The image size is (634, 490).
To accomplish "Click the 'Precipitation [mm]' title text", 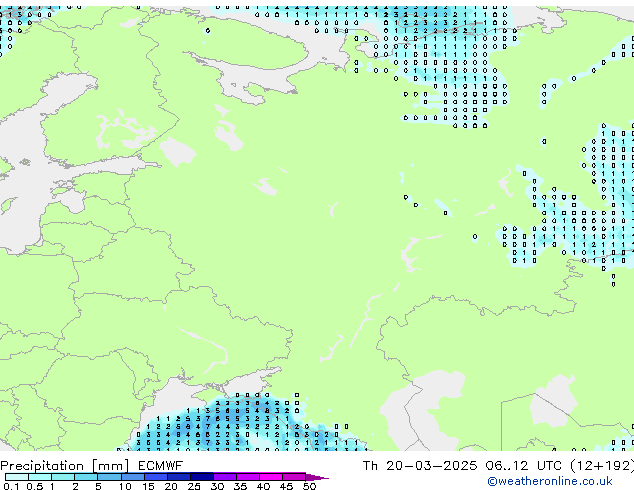I will click(x=65, y=466).
